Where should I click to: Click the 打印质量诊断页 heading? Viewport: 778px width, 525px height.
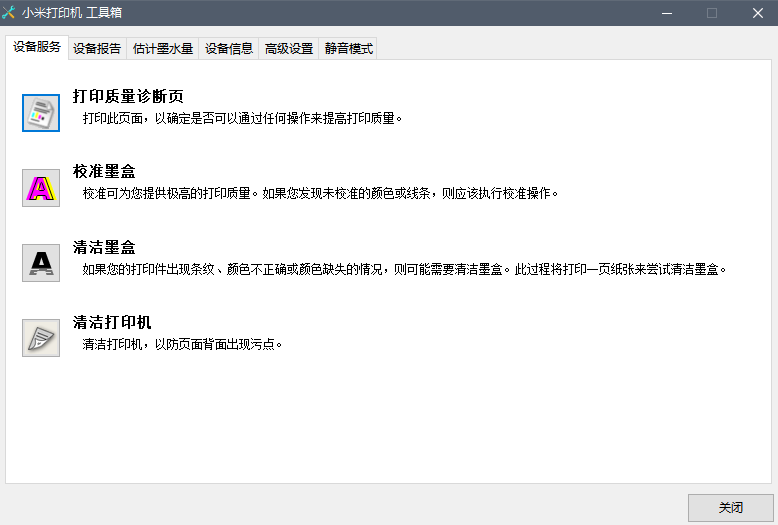pos(128,96)
